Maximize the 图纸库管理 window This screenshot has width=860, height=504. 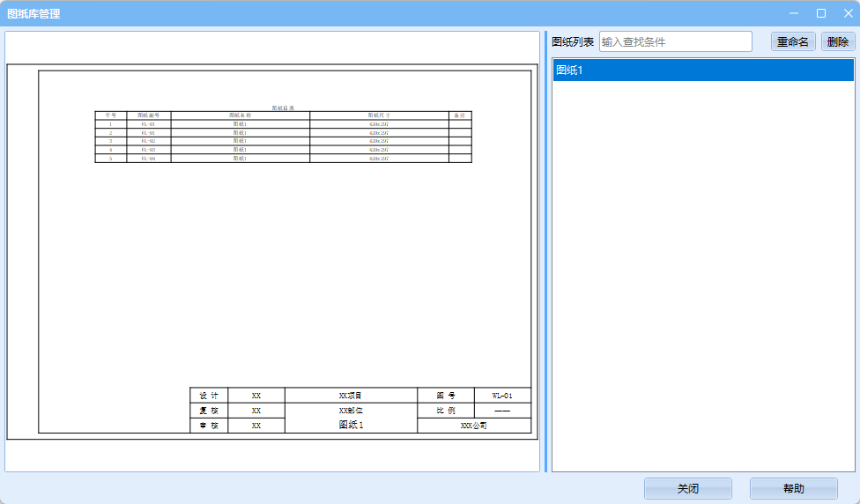(821, 13)
